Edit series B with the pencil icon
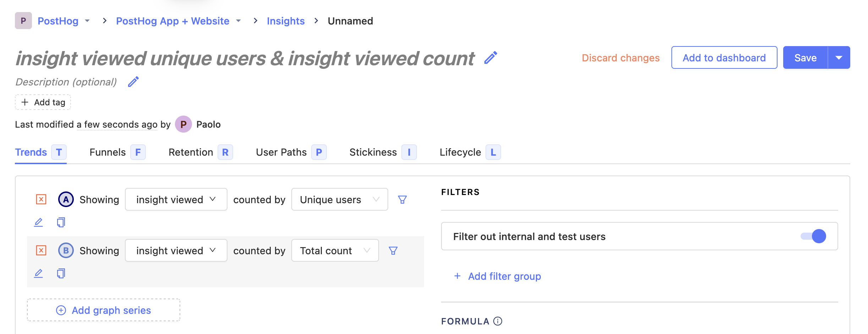 38,273
